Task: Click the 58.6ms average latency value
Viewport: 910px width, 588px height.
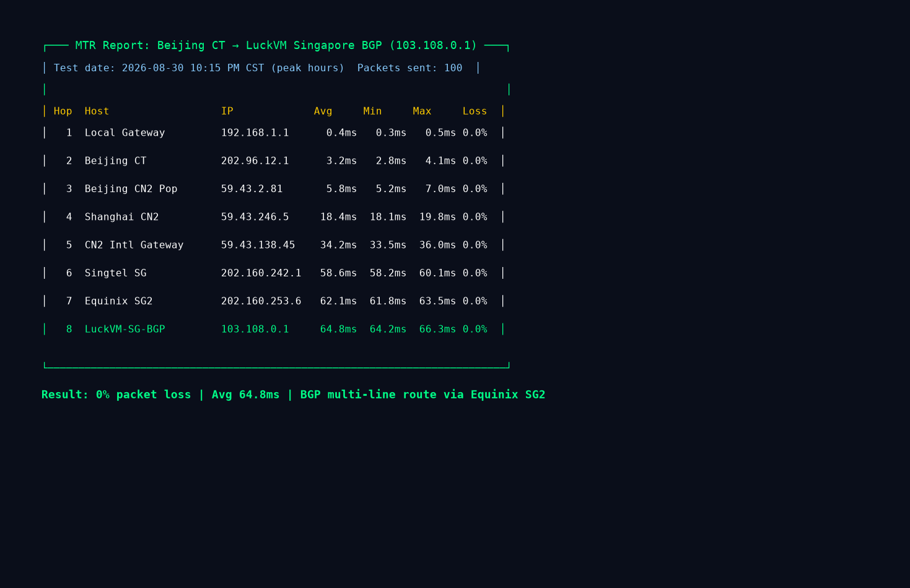Action: point(339,273)
